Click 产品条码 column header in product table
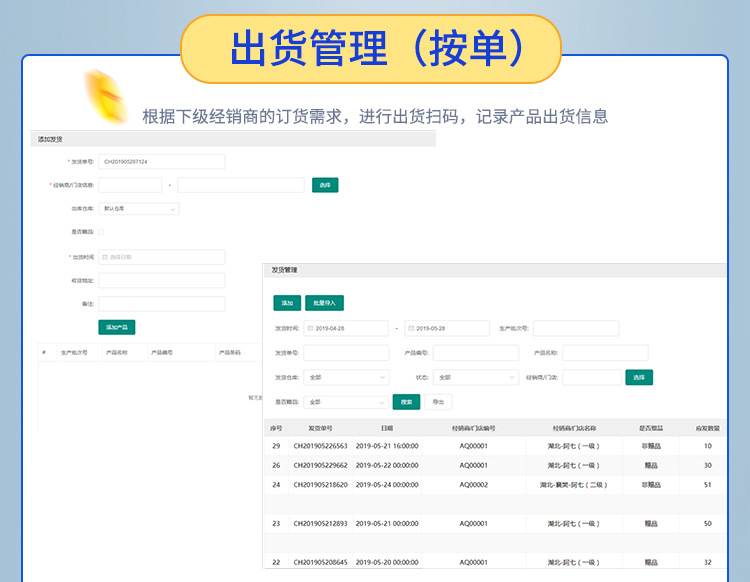Viewport: 750px width, 582px height. tap(230, 353)
